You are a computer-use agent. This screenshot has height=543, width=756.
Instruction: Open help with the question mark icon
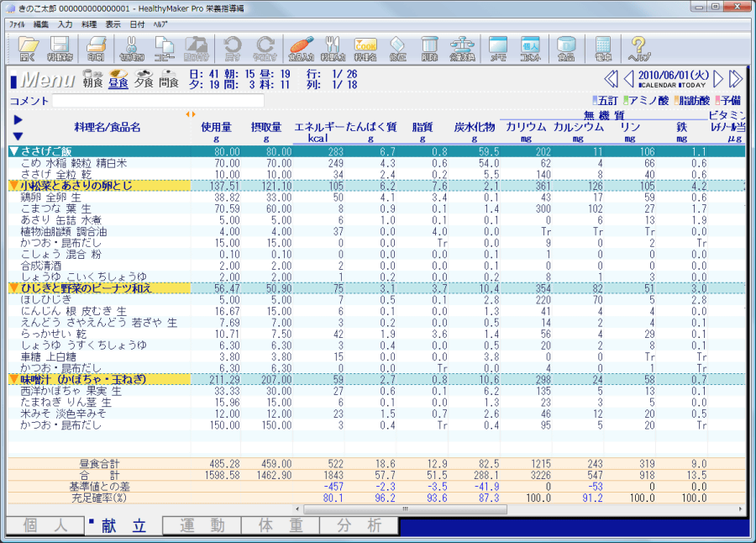point(639,49)
